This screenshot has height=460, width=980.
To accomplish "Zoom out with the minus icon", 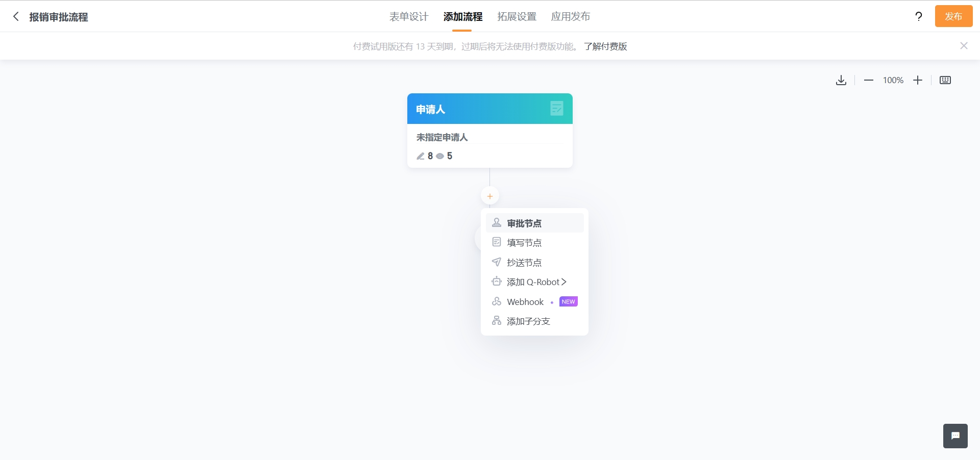I will 869,80.
